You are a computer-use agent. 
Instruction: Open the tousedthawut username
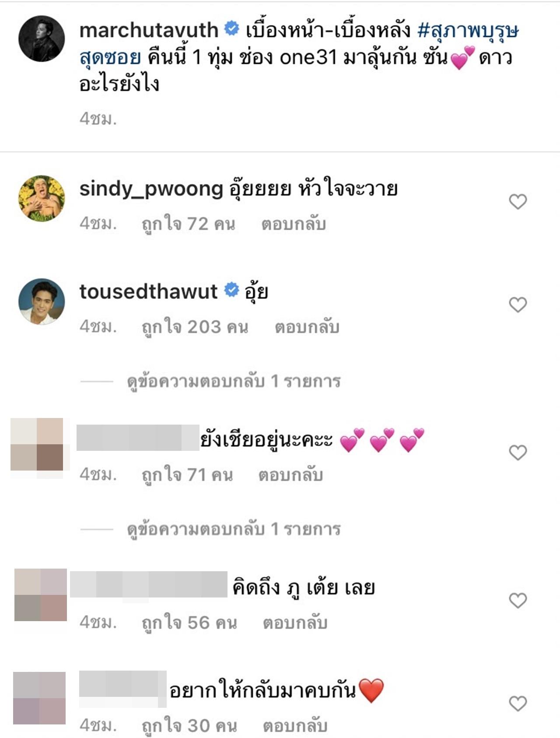[148, 292]
